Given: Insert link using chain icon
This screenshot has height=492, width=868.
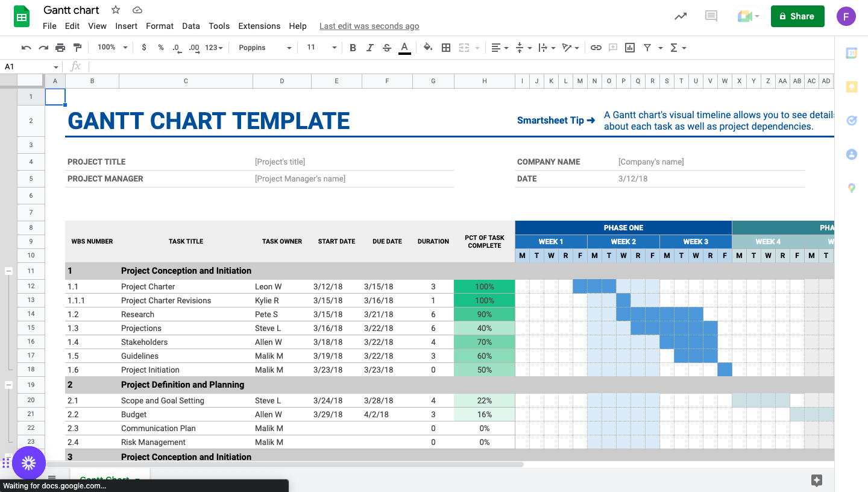Looking at the screenshot, I should click(x=596, y=48).
